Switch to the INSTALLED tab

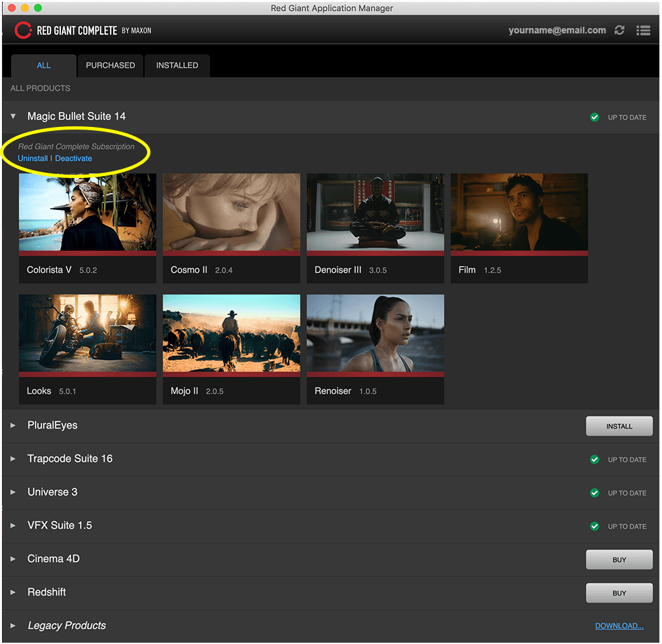tap(177, 65)
